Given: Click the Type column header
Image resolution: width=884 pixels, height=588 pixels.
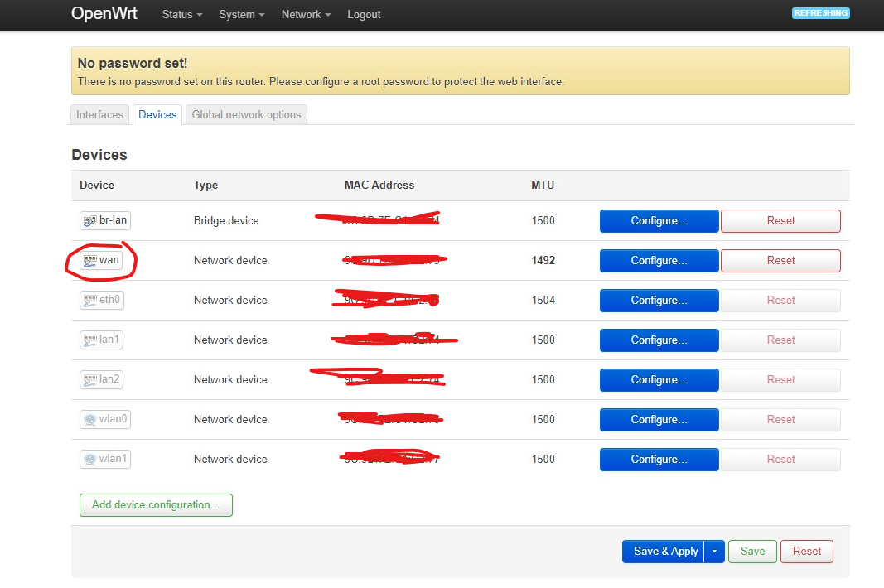Looking at the screenshot, I should point(205,186).
